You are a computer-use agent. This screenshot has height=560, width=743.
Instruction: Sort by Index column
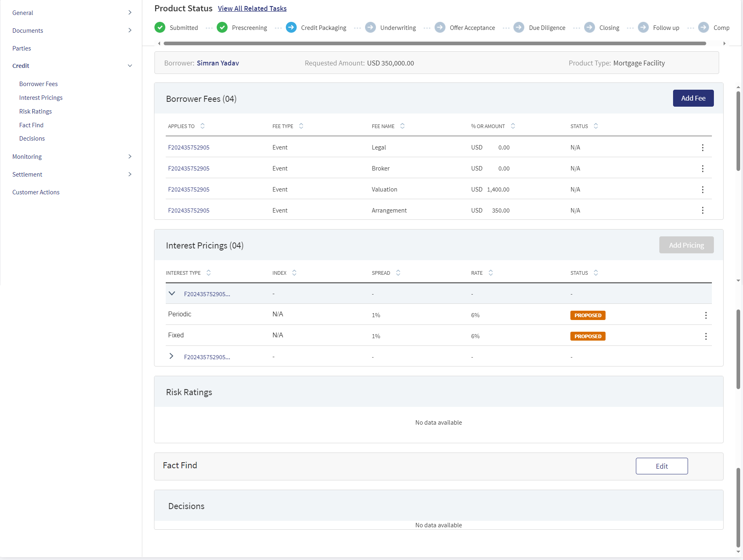pyautogui.click(x=294, y=273)
